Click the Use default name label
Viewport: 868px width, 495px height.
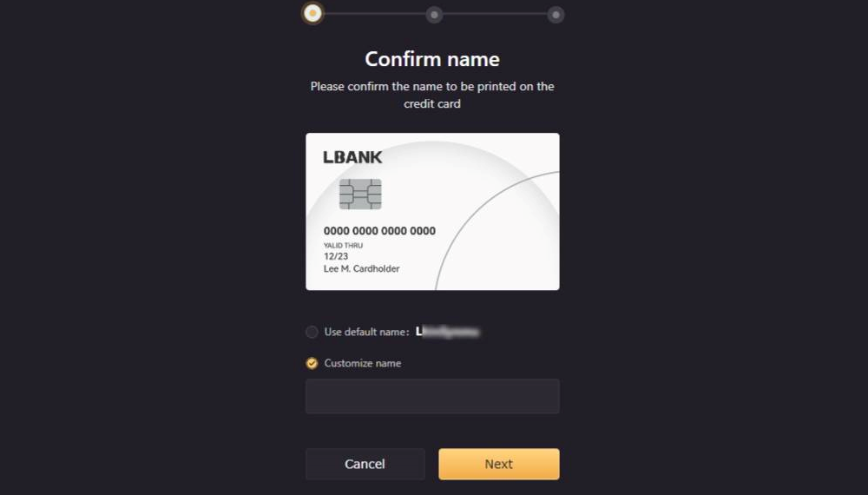366,332
